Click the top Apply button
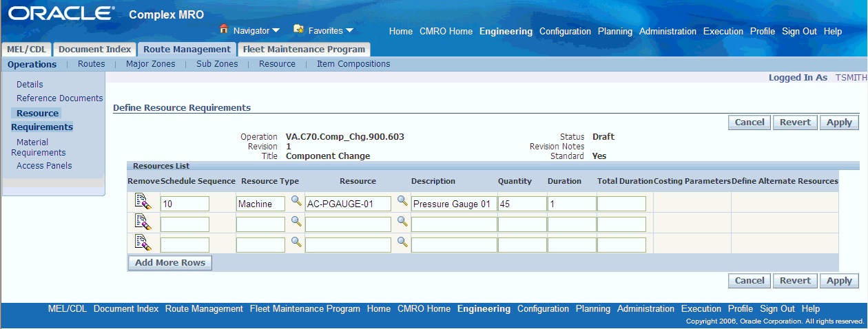This screenshot has height=329, width=868. point(839,123)
